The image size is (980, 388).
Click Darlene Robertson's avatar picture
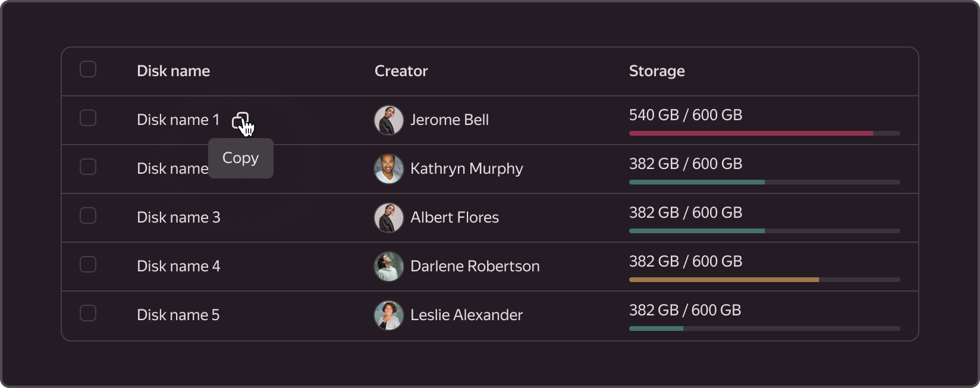coord(389,267)
